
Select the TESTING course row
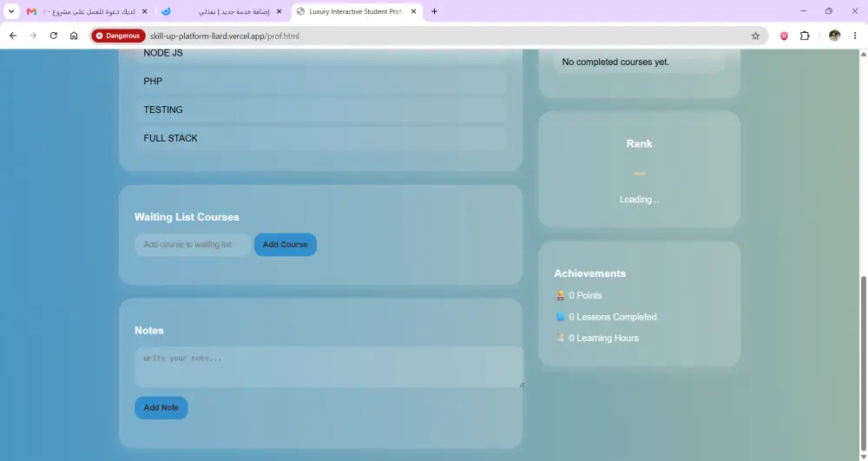click(x=320, y=109)
